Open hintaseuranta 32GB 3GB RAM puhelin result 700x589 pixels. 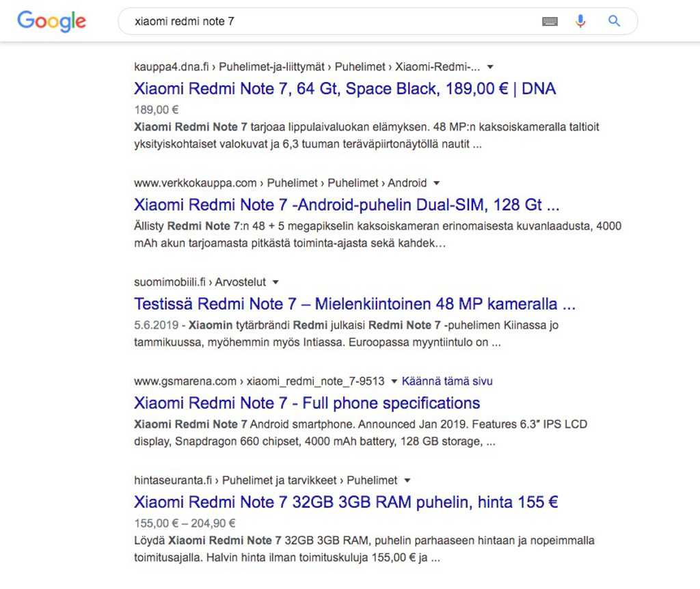click(x=346, y=502)
